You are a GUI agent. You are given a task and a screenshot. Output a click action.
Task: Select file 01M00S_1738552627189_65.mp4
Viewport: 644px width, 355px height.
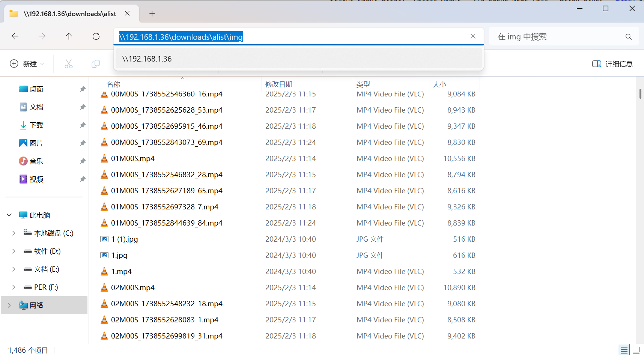pyautogui.click(x=167, y=191)
